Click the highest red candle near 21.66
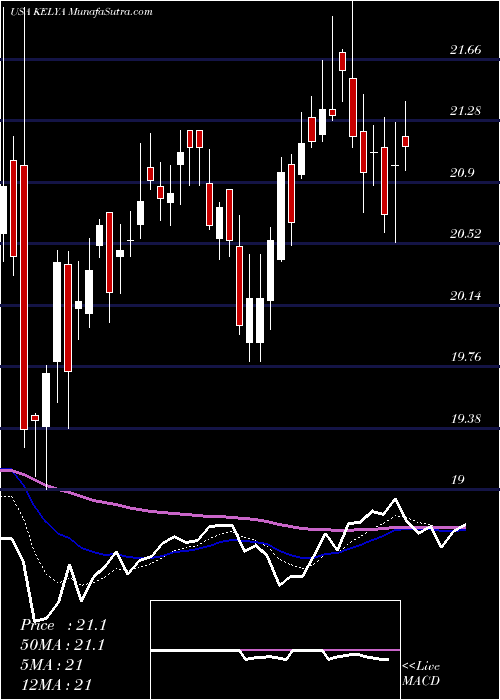Viewport: 500px width, 700px height. (342, 61)
